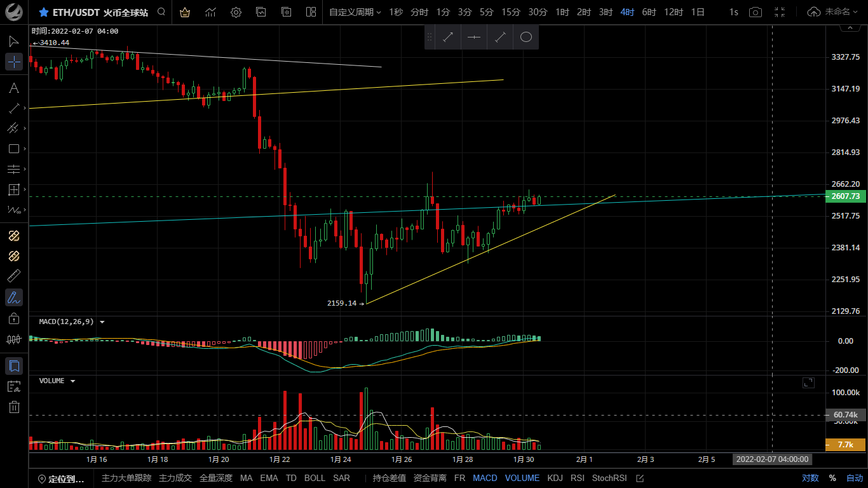
Task: Open the 自定义周期 custom period dropdown
Action: (355, 12)
